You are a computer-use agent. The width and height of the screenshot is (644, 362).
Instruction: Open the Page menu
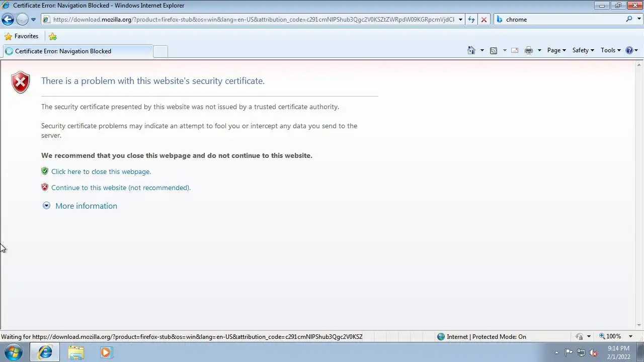(x=556, y=50)
